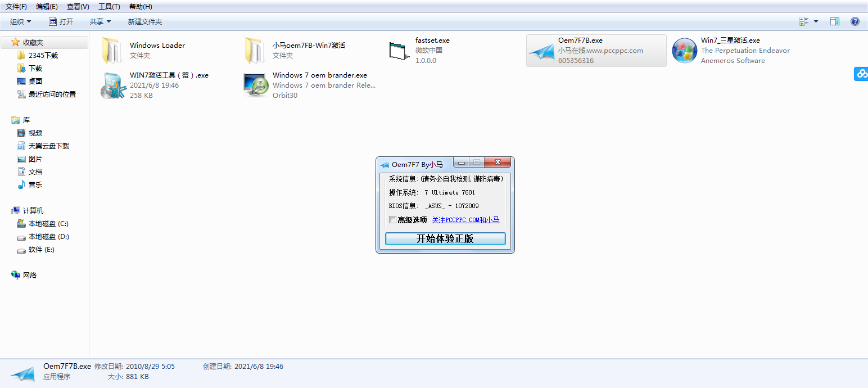
Task: Open the 小马oem7FB-Win7激活 folder icon
Action: tap(255, 51)
